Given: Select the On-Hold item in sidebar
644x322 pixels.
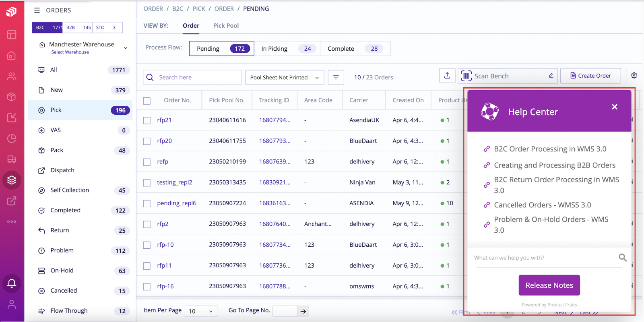Looking at the screenshot, I should pos(80,270).
